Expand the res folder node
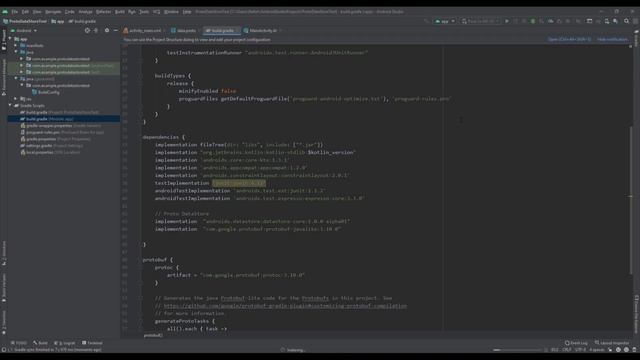 [16, 98]
